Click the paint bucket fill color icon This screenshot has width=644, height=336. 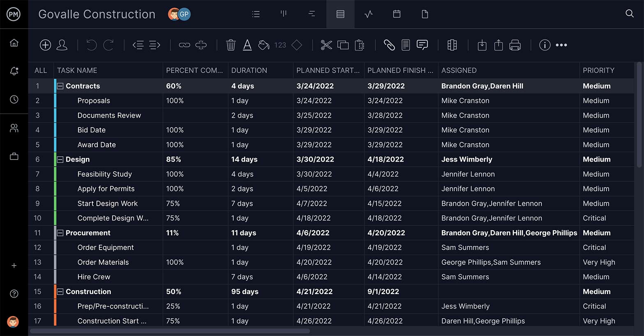[x=264, y=45]
